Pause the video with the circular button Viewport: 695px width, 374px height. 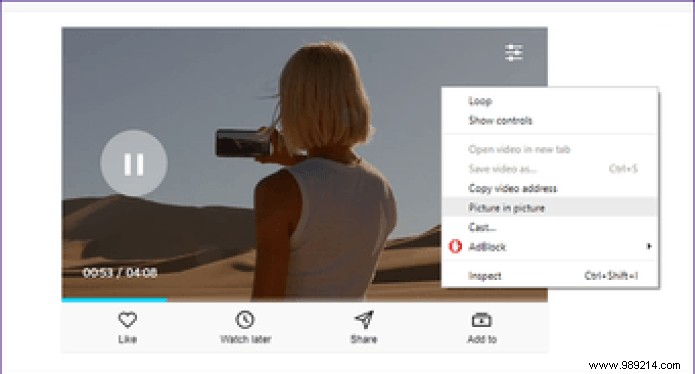pos(134,163)
